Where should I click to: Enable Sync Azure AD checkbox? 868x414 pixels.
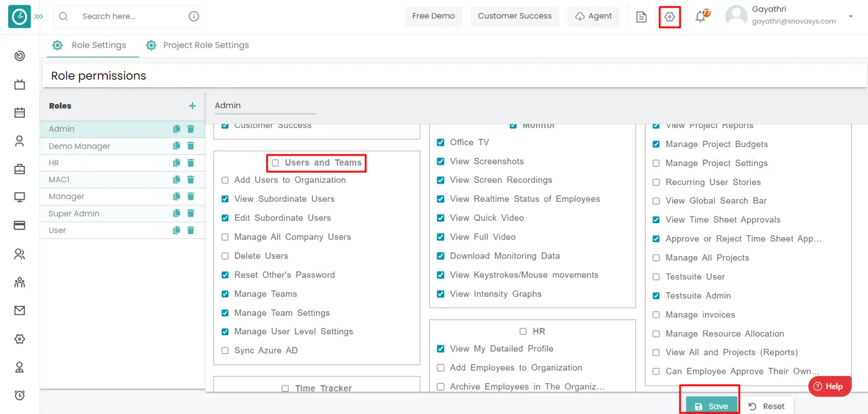[x=225, y=351]
